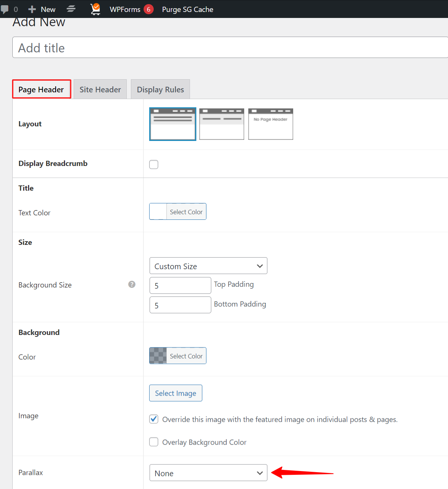The image size is (448, 489).
Task: Click the shopping cart checkmark icon
Action: (95, 9)
